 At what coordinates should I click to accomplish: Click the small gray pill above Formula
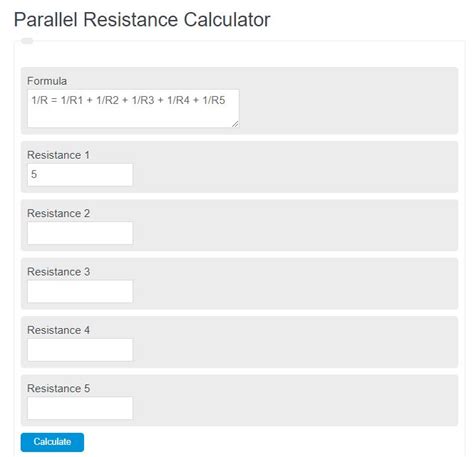(x=27, y=41)
